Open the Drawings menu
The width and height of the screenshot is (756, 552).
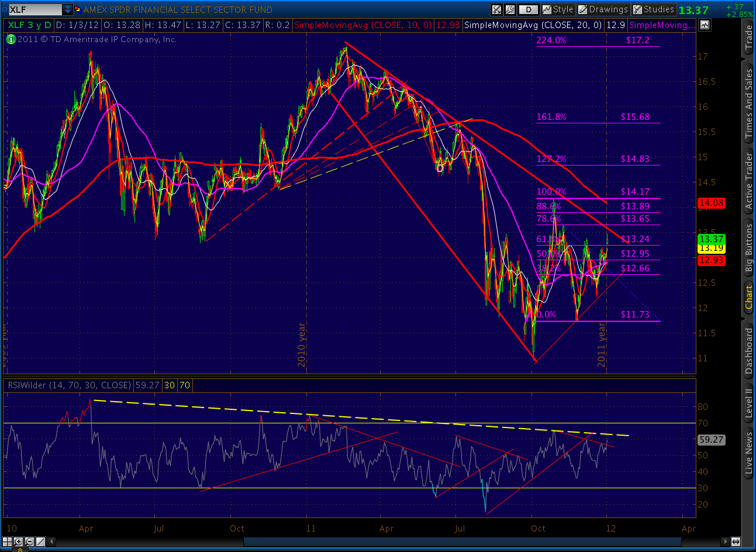[603, 9]
